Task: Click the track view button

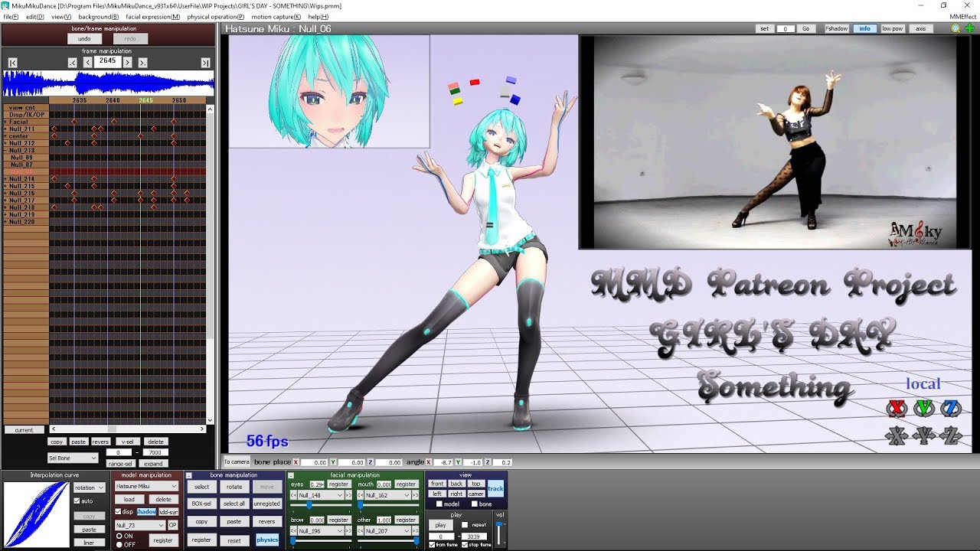Action: pyautogui.click(x=495, y=488)
